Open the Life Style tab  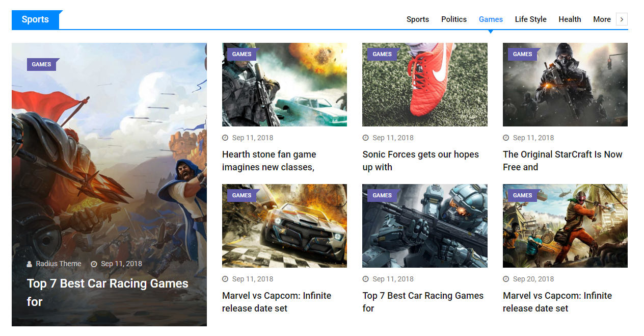[x=530, y=19]
